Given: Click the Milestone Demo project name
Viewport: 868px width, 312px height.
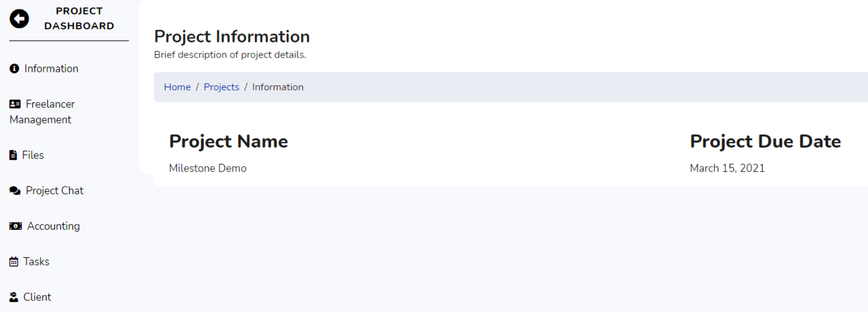Looking at the screenshot, I should click(x=208, y=169).
